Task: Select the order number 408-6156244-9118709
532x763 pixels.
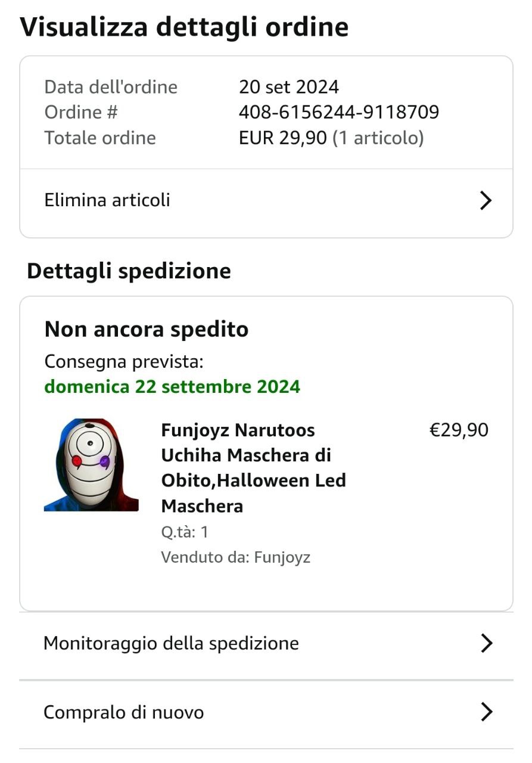Action: tap(339, 112)
